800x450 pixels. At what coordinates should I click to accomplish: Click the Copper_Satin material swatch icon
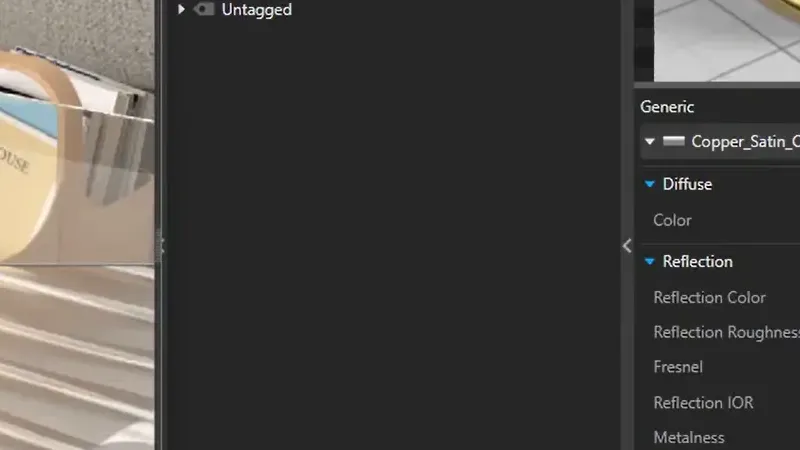(673, 141)
